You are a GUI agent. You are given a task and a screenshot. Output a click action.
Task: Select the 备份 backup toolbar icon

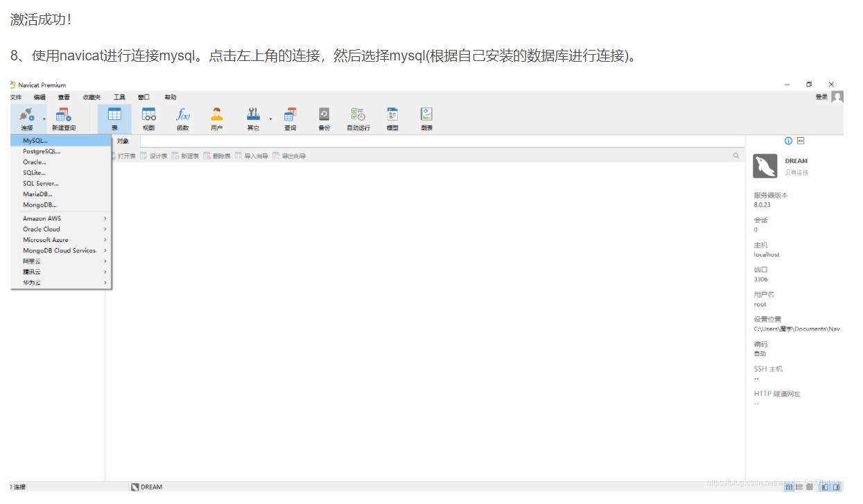pos(324,119)
